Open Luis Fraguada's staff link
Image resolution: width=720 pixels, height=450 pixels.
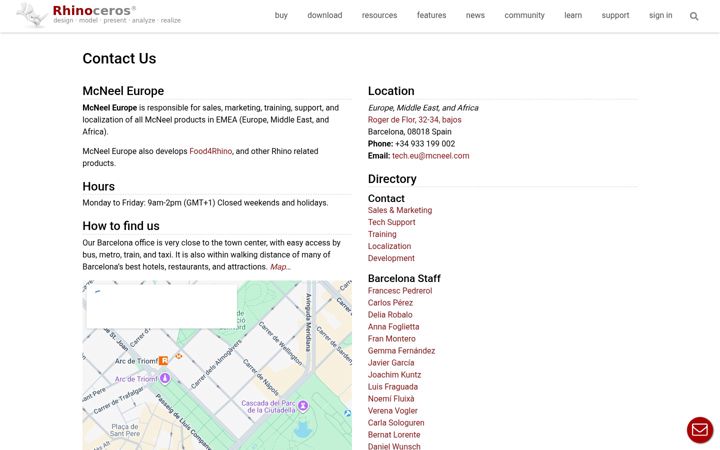(x=393, y=387)
